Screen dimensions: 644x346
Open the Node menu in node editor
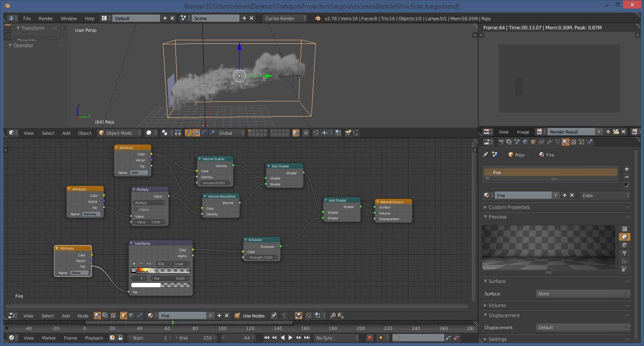83,316
